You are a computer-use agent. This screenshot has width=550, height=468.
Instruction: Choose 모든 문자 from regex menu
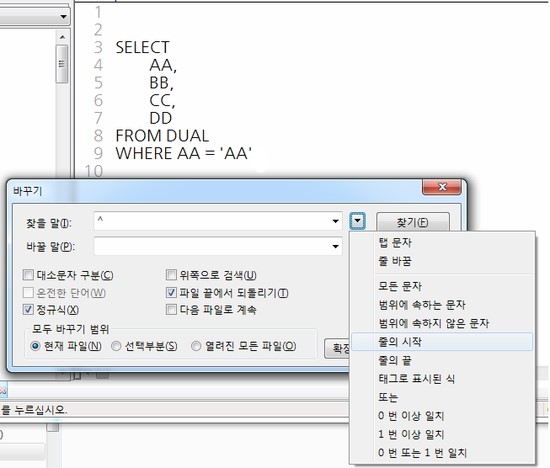point(442,286)
